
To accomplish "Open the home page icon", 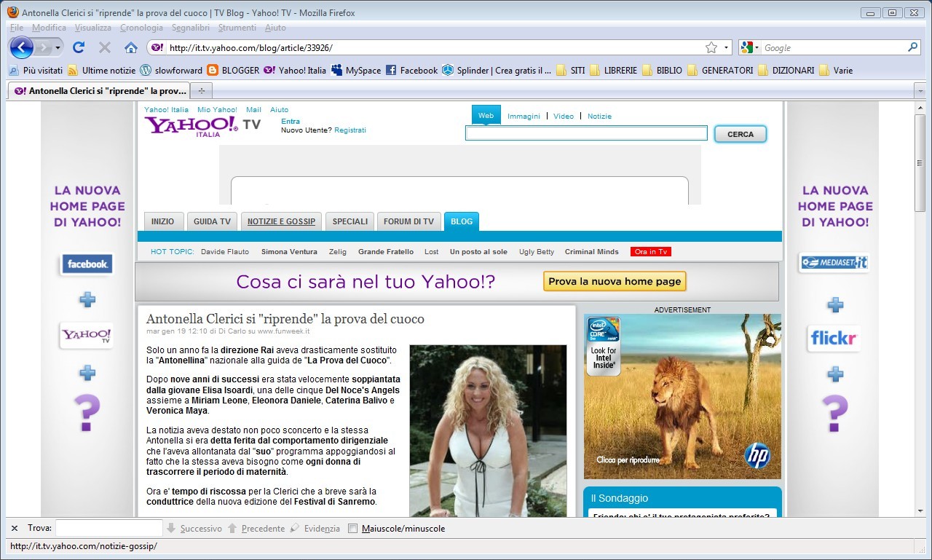I will click(131, 47).
